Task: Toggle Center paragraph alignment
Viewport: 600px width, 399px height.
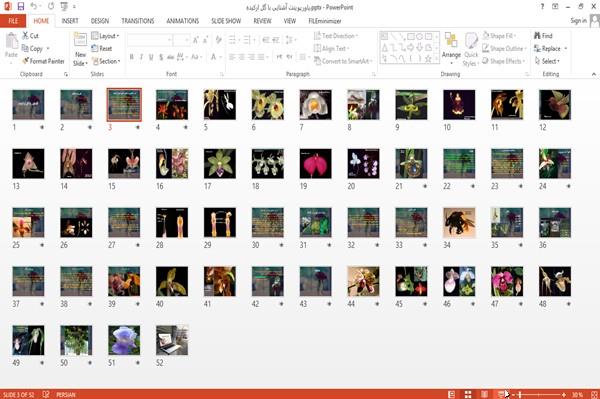Action: pyautogui.click(x=241, y=57)
